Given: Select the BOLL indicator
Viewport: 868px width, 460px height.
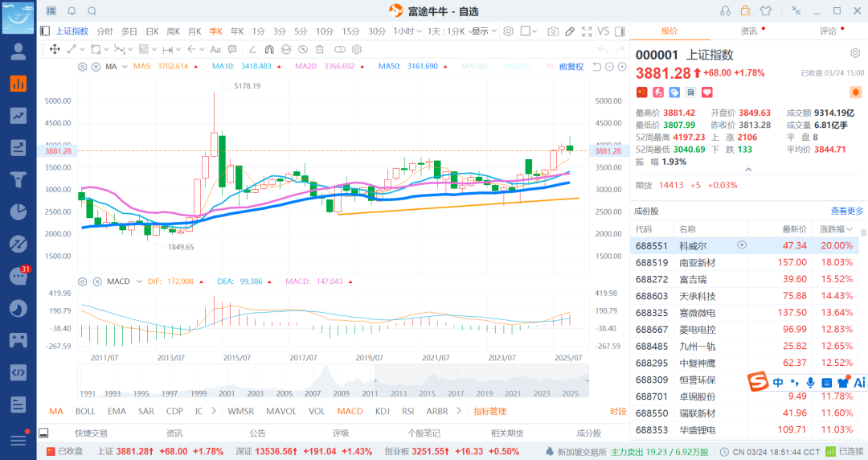Looking at the screenshot, I should 85,411.
